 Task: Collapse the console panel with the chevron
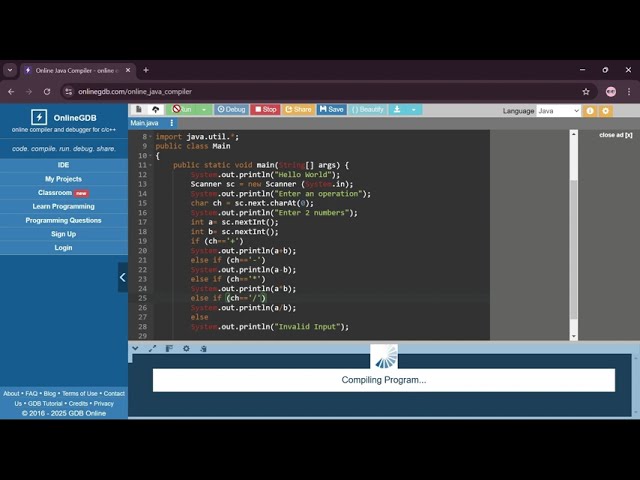point(135,348)
